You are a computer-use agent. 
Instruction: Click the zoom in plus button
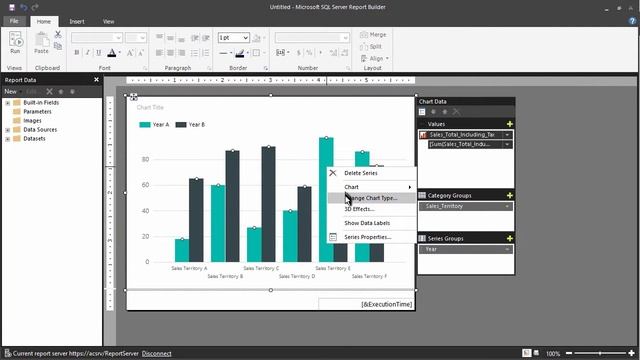click(631, 353)
